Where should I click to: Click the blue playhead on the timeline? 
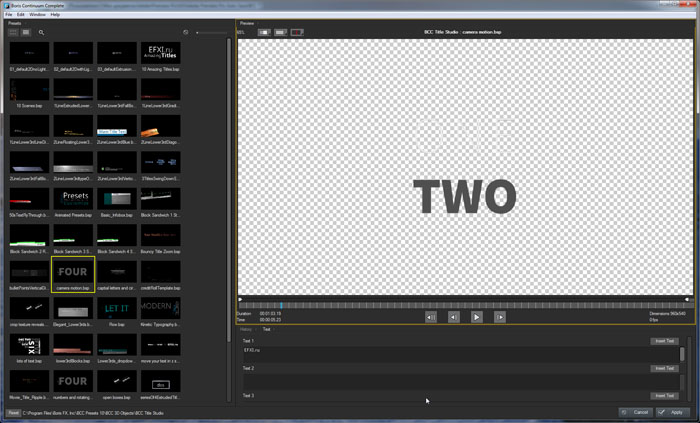click(281, 306)
